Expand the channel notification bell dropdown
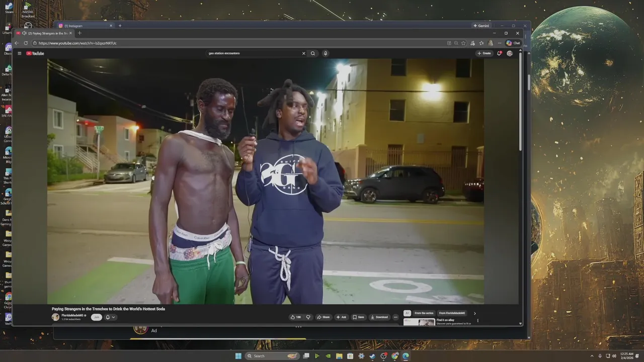 (x=111, y=317)
